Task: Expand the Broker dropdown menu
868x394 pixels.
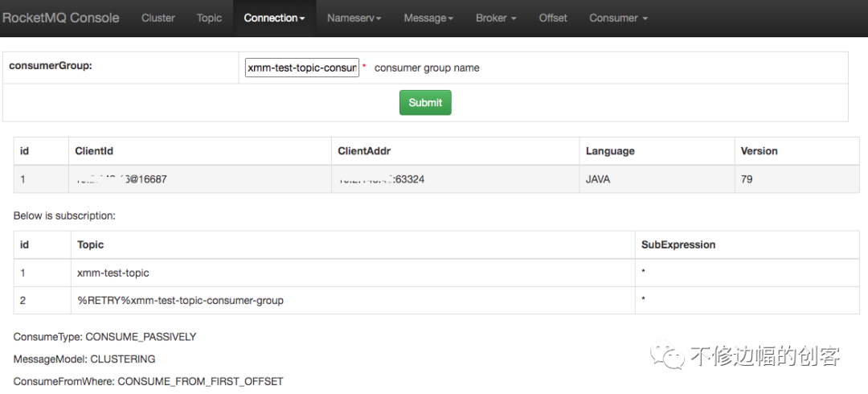Action: point(496,18)
